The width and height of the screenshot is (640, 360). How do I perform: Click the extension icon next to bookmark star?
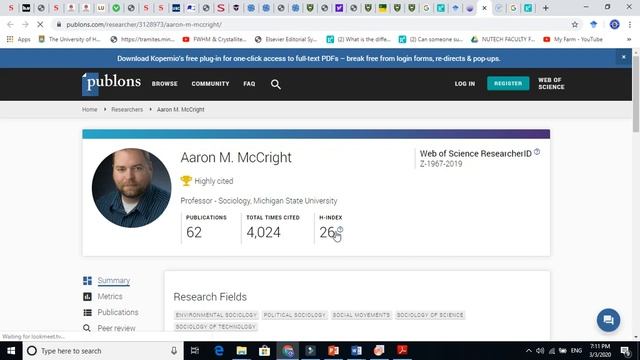593,24
